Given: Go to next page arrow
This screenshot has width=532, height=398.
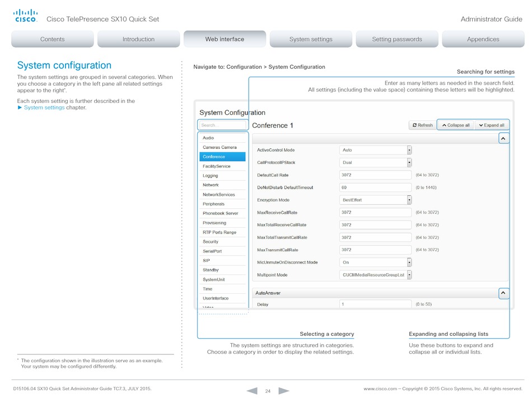Looking at the screenshot, I should pos(284,391).
